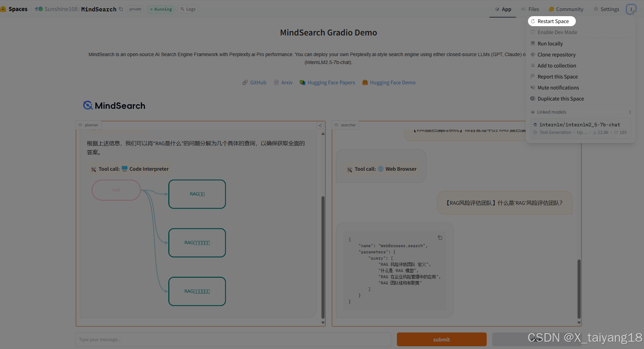Image resolution: width=644 pixels, height=349 pixels.
Task: Open the Hugging Face Demo link
Action: (389, 83)
